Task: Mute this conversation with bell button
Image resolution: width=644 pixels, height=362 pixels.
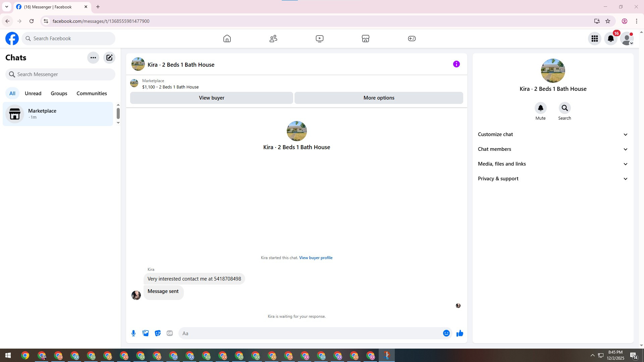Action: coord(540,108)
